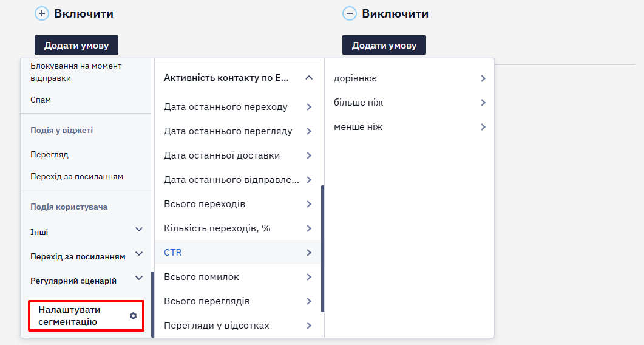Click the gear icon in Налаштувати сегментацію
Image resolution: width=644 pixels, height=345 pixels.
coord(133,316)
